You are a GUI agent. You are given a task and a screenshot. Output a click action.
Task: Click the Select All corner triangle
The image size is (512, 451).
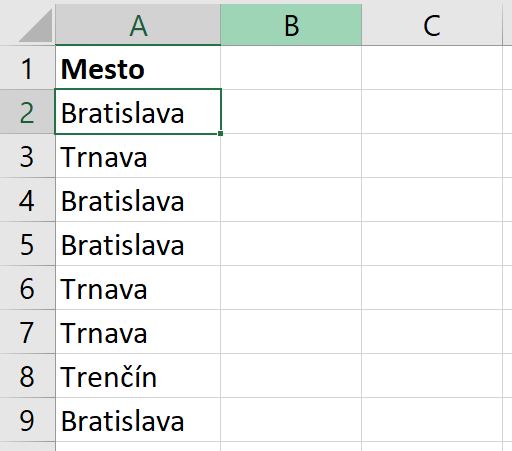tap(36, 26)
